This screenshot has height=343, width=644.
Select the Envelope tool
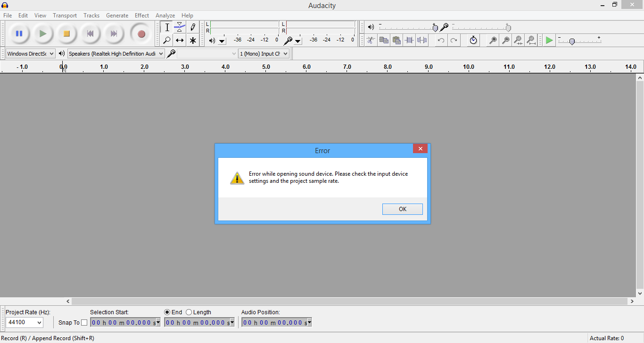[180, 27]
